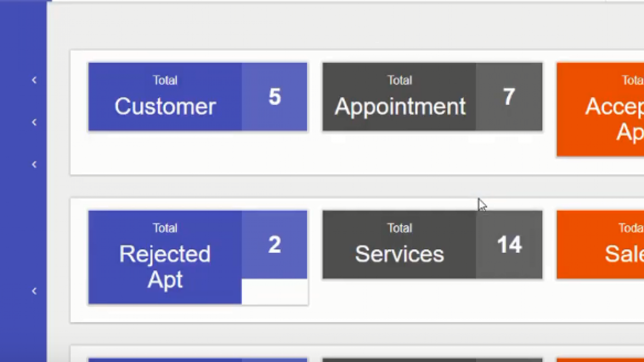Click the customer count number 5
The width and height of the screenshot is (644, 362).
pyautogui.click(x=275, y=97)
